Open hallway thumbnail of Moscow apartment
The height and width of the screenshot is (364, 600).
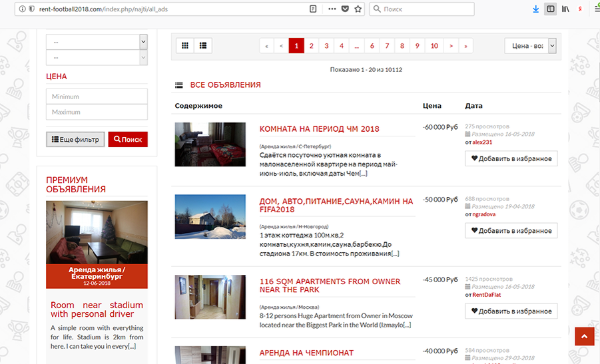pyautogui.click(x=210, y=297)
